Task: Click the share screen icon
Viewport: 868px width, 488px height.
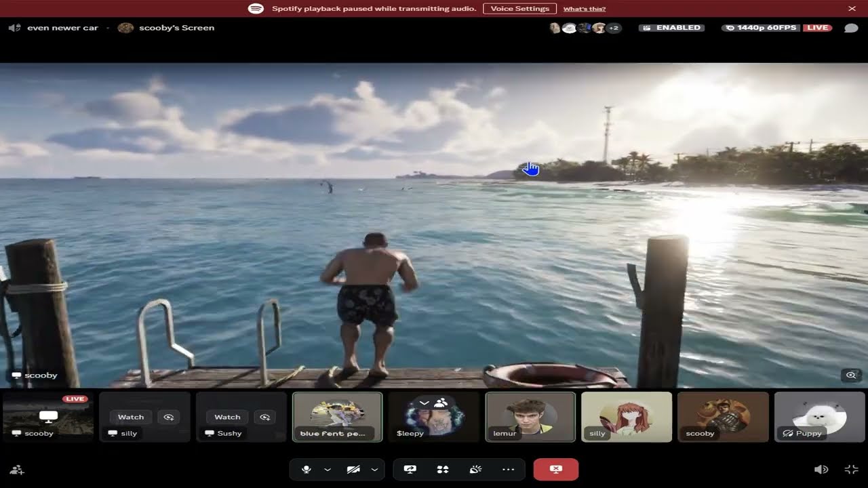Action: (x=410, y=469)
